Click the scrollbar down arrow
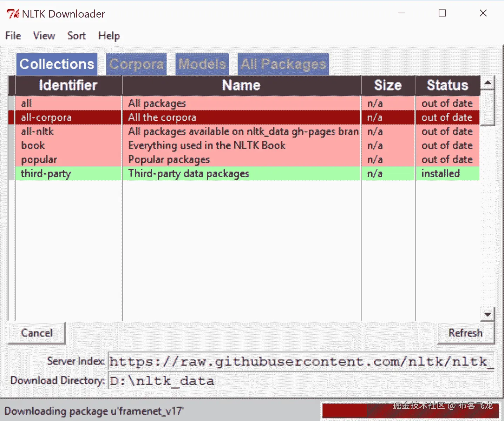The height and width of the screenshot is (421, 504). click(x=487, y=314)
